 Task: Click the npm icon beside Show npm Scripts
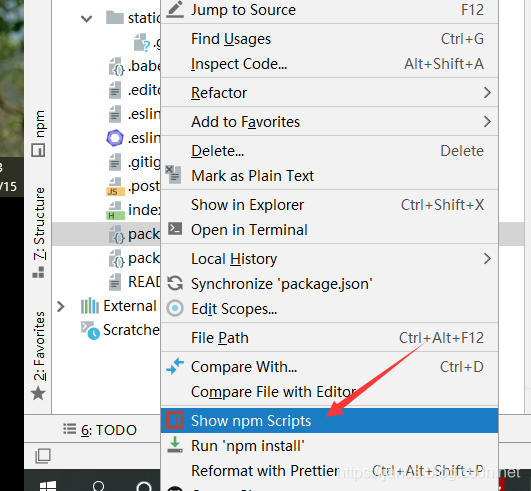tap(175, 420)
